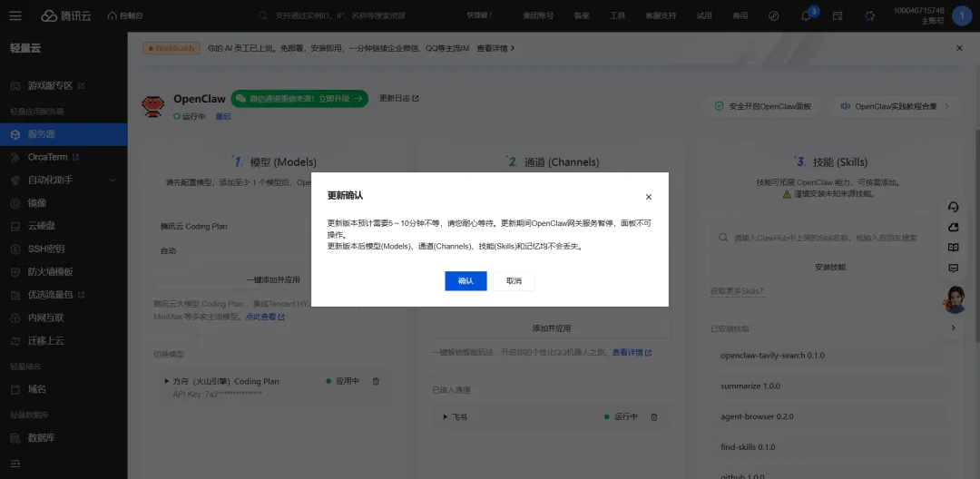Click the 腾讯云 cloud logo
The image size is (980, 479).
coord(66,15)
